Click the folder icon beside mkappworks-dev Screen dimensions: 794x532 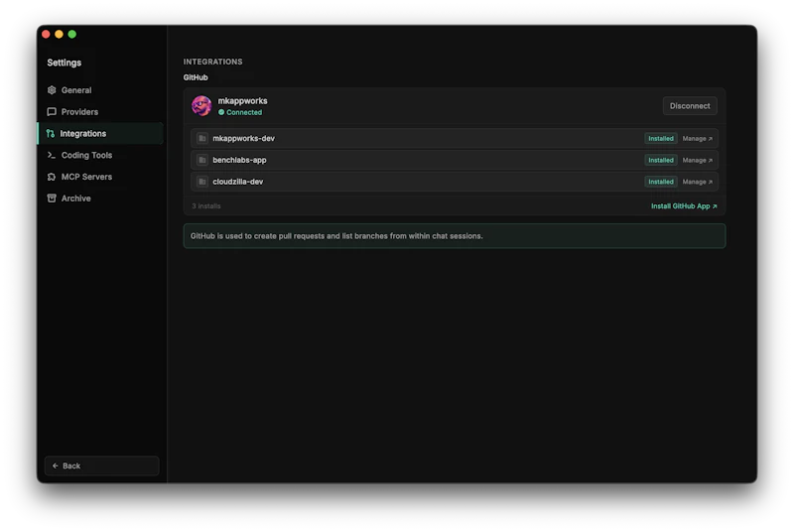coord(202,138)
